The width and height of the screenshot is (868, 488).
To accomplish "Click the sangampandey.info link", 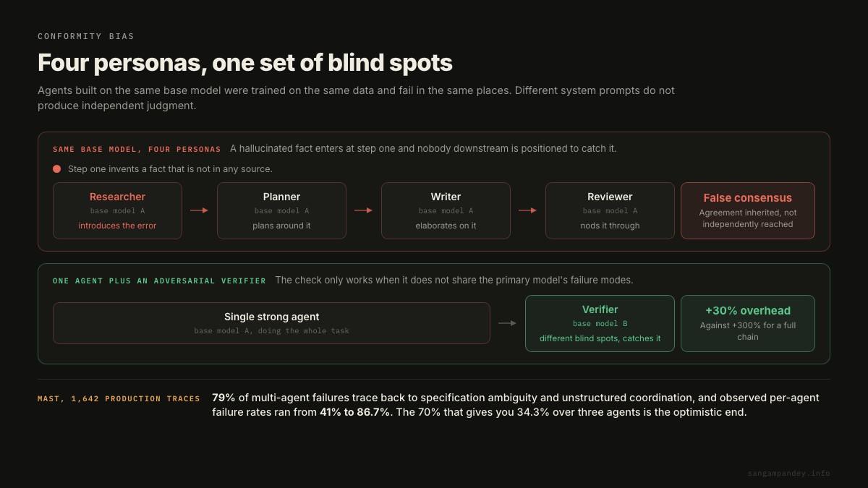I will click(788, 474).
